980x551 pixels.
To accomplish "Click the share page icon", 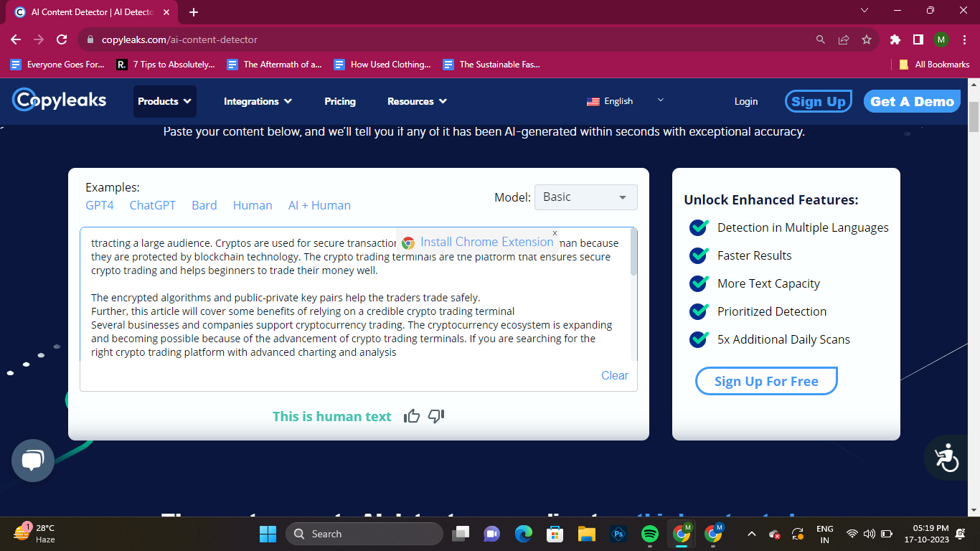I will (x=844, y=39).
